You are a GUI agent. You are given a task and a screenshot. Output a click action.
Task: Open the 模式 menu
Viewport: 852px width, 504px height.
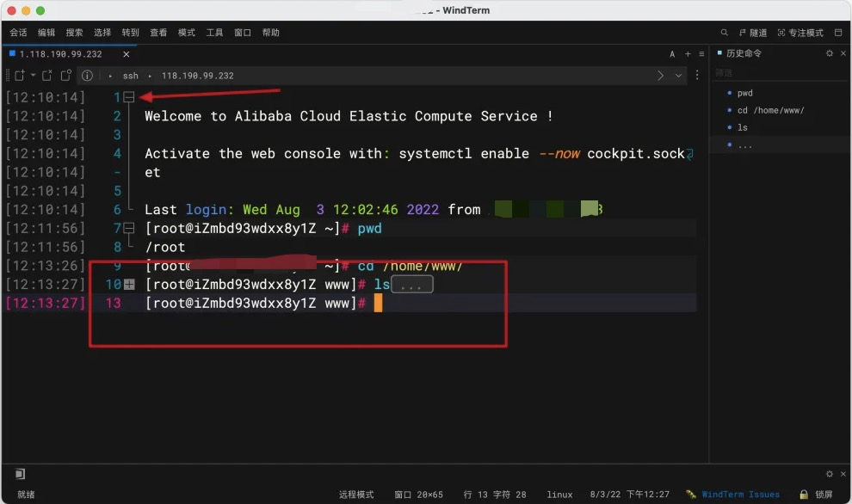(x=187, y=33)
